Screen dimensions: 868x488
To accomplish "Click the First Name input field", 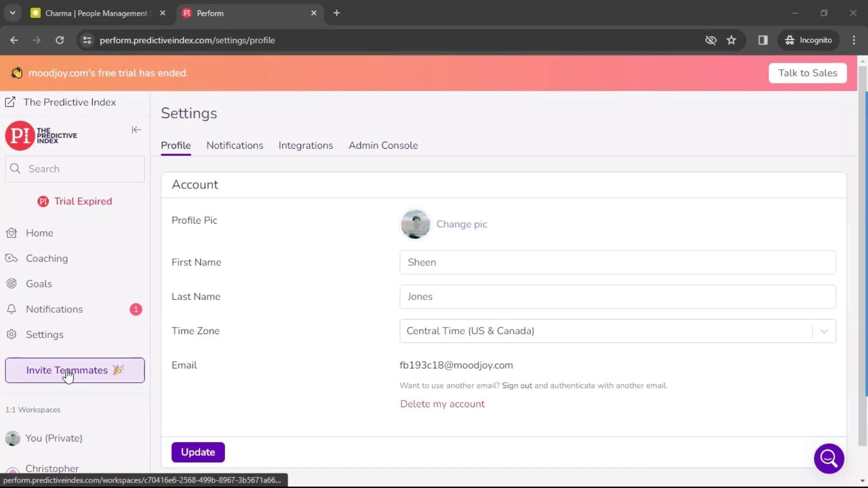I will [617, 263].
